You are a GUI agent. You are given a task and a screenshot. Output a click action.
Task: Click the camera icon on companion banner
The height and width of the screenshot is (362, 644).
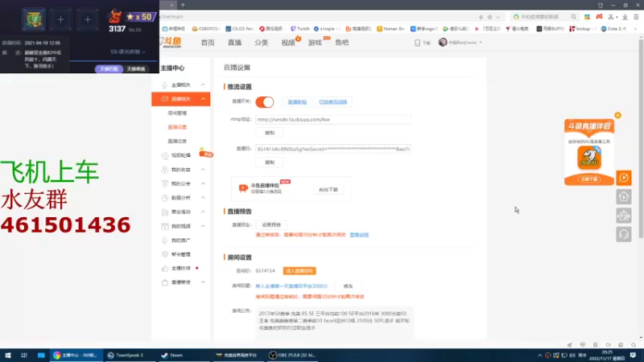(x=243, y=188)
